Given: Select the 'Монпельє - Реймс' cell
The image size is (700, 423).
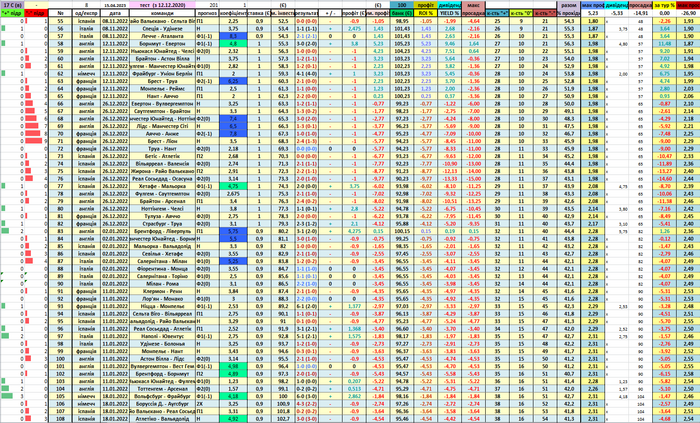Looking at the screenshot, I should pos(162,89).
